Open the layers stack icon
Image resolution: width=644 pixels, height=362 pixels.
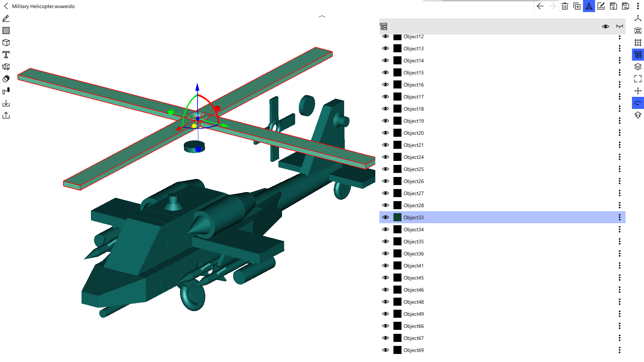click(638, 67)
